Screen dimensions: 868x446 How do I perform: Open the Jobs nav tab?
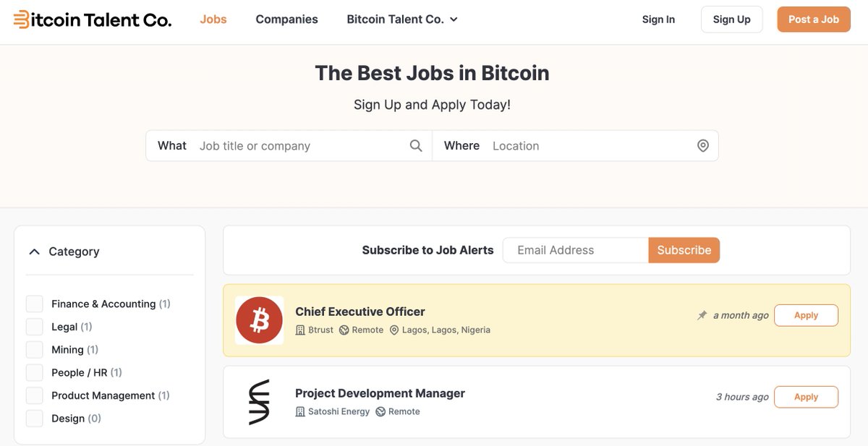tap(213, 20)
